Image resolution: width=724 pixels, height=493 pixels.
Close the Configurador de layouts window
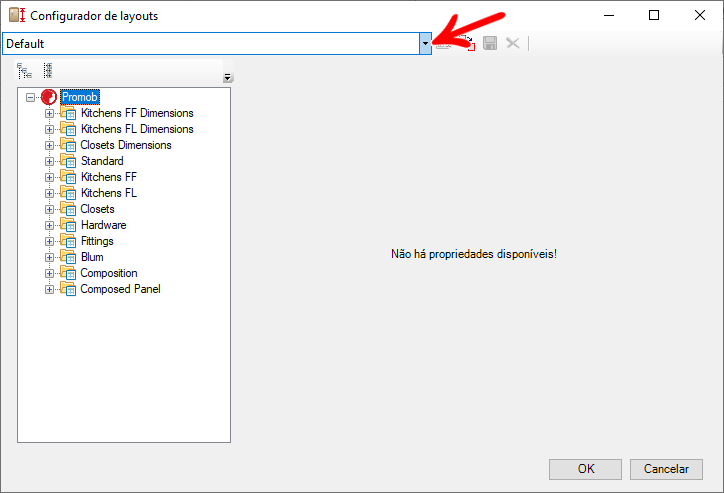(x=700, y=16)
